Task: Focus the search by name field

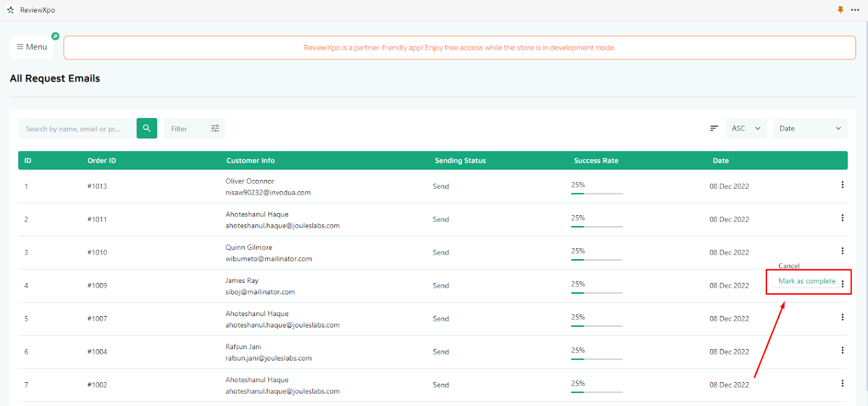Action: tap(76, 129)
